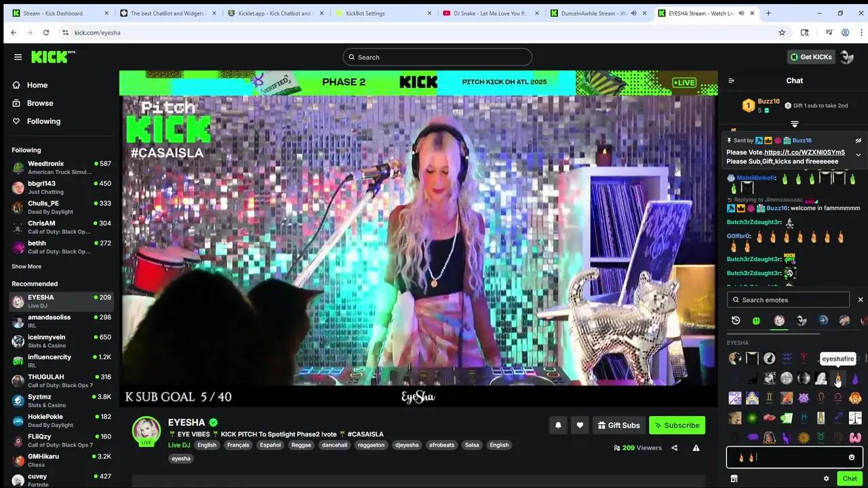
Task: Click browser back button
Action: (14, 33)
